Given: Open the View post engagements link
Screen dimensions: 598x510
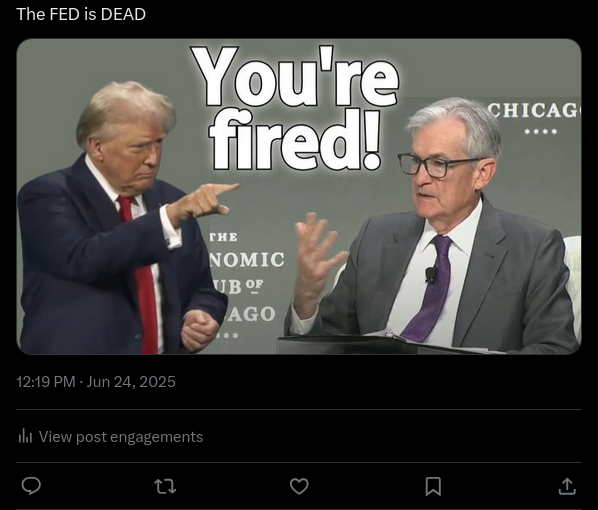Looking at the screenshot, I should point(121,437).
